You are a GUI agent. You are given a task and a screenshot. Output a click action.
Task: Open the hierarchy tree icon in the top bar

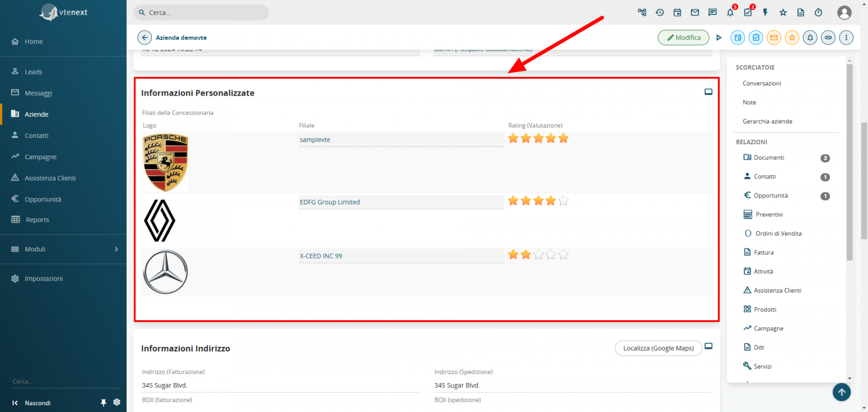[x=642, y=12]
